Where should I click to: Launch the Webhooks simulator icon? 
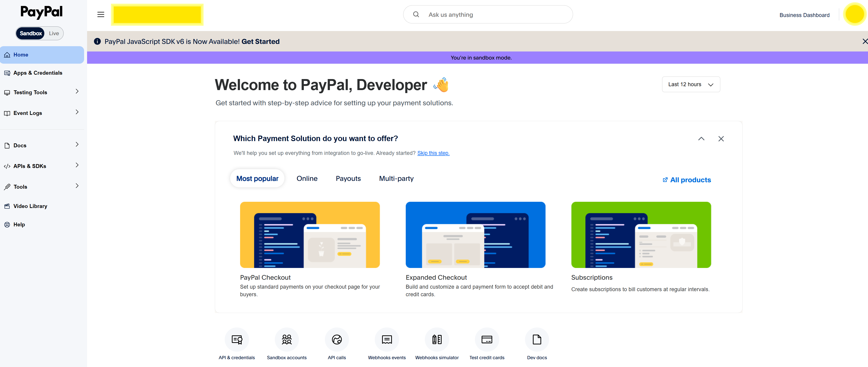(437, 339)
